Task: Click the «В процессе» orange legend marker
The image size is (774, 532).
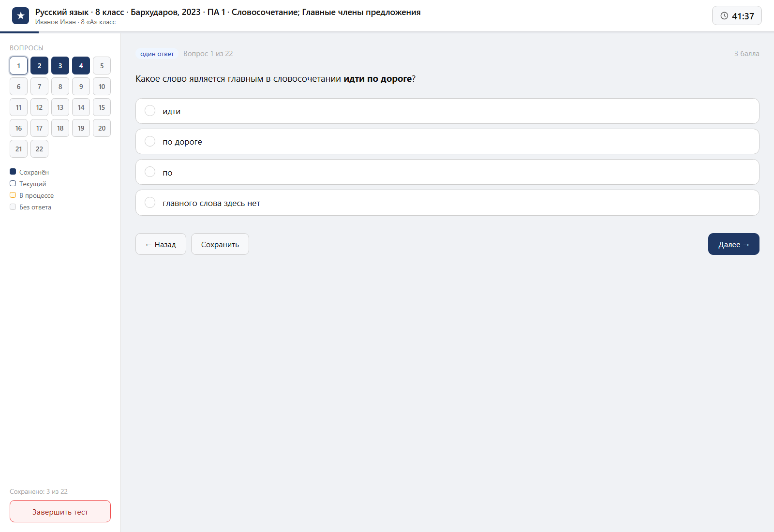Action: pos(13,195)
